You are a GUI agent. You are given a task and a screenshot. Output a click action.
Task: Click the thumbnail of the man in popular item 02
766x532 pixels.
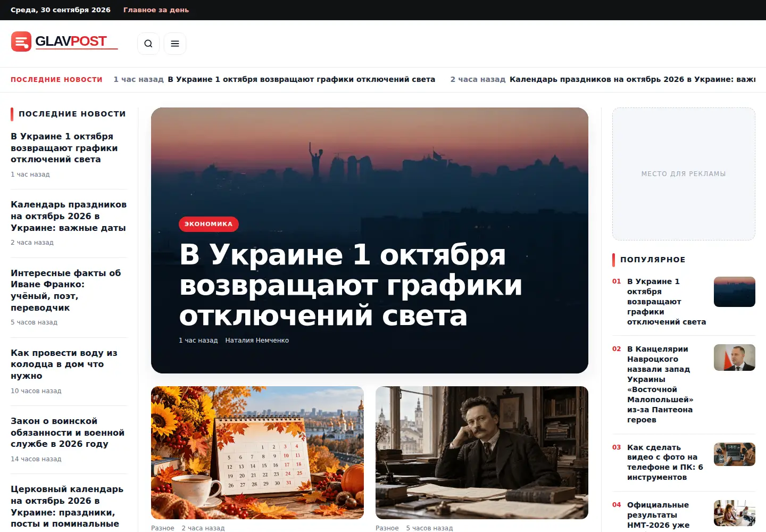coord(735,358)
